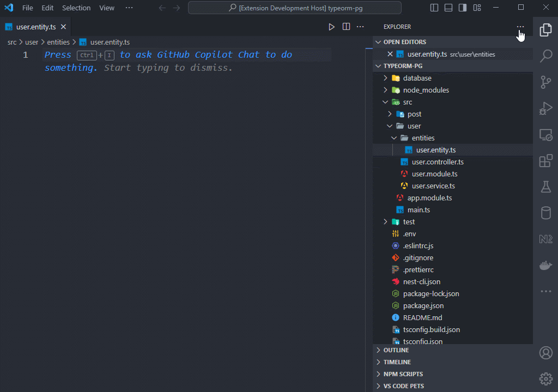558x392 pixels.
Task: Expand the test folder
Action: [x=453, y=222]
